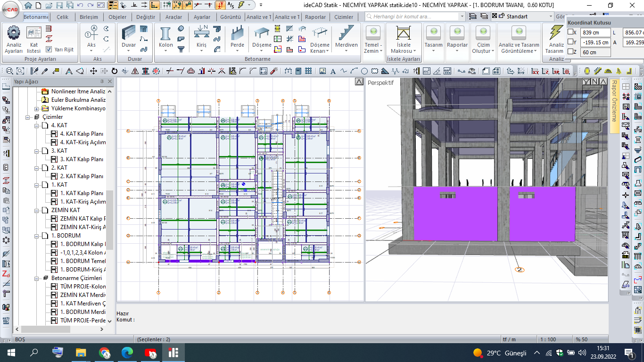The image size is (644, 362).
Task: Open the command search box dropdown arrow
Action: coord(462,16)
